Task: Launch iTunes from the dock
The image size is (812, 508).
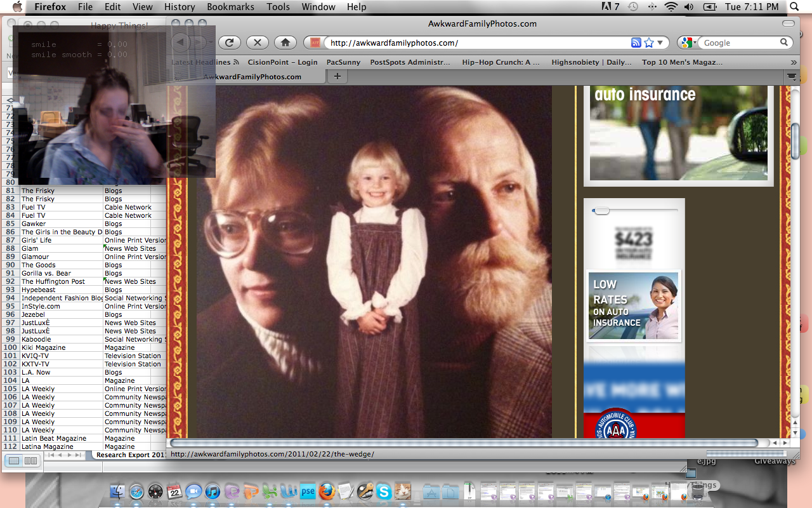Action: [213, 491]
